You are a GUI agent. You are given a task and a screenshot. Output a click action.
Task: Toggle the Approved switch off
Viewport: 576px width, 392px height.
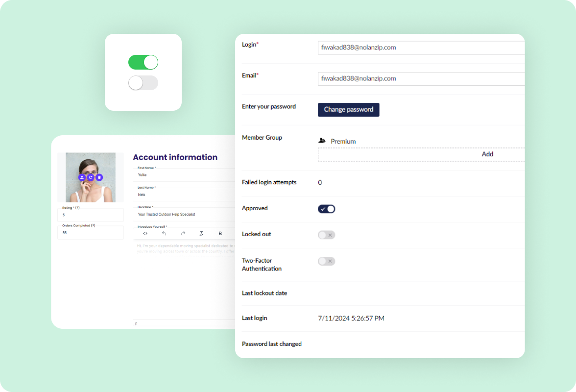coord(326,209)
